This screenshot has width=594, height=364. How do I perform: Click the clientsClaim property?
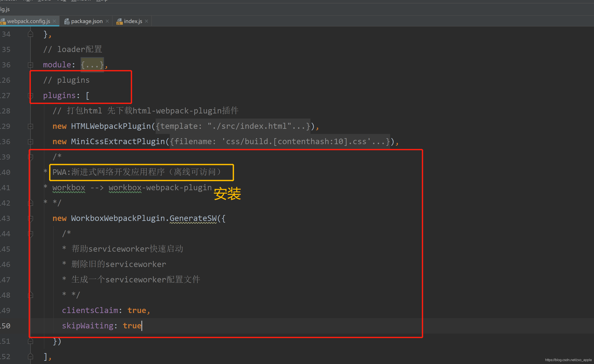coord(90,310)
